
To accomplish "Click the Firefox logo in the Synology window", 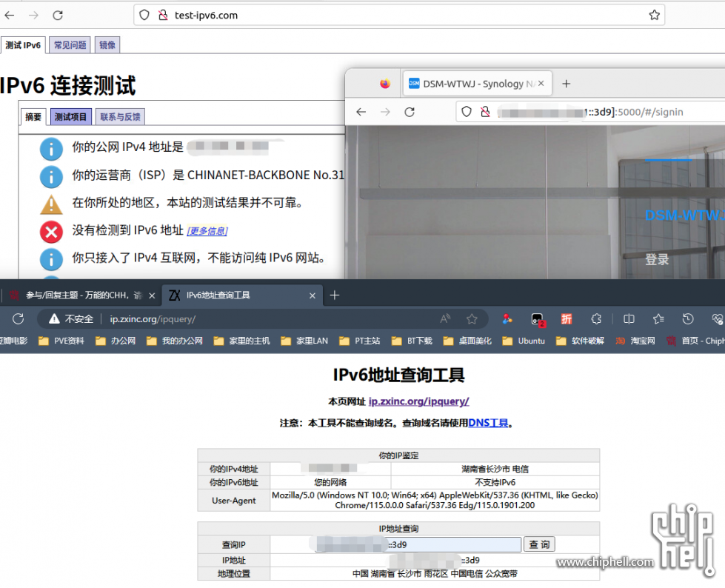I will 384,84.
